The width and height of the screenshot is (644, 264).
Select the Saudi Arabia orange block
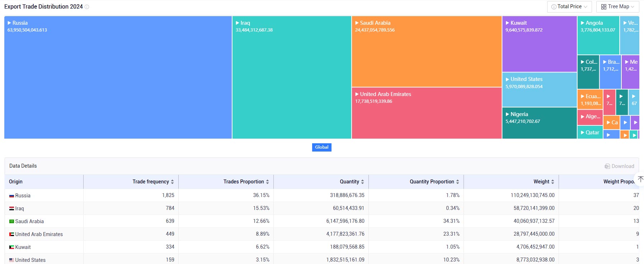point(427,51)
